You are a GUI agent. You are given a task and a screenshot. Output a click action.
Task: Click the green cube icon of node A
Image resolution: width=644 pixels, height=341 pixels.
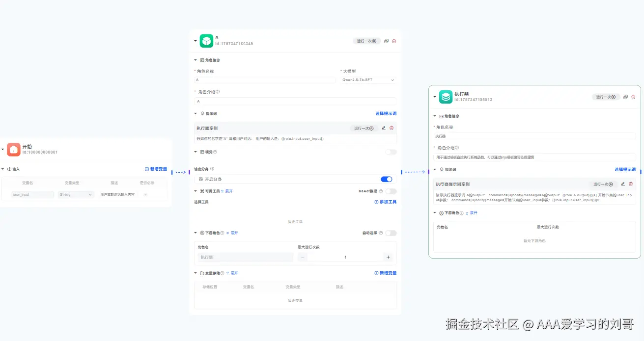206,41
